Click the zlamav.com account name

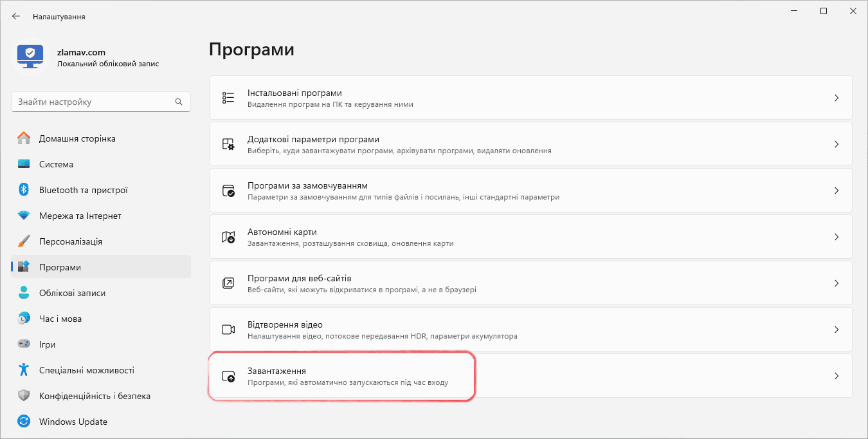81,52
